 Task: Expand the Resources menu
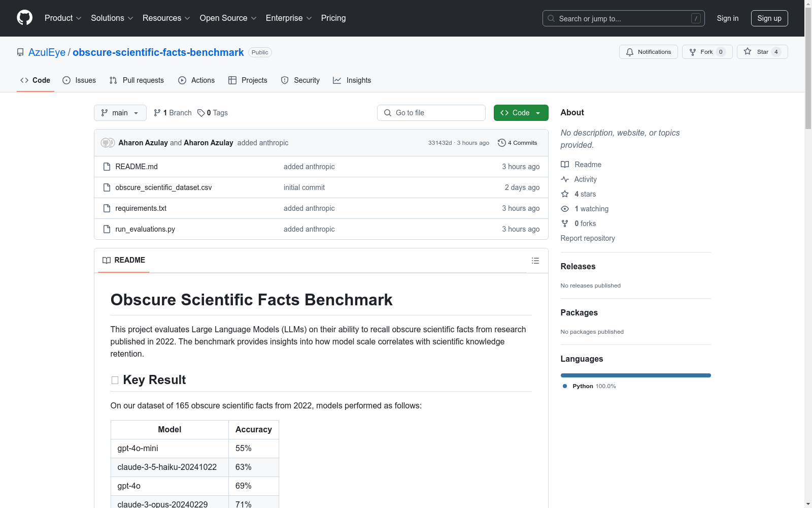166,18
